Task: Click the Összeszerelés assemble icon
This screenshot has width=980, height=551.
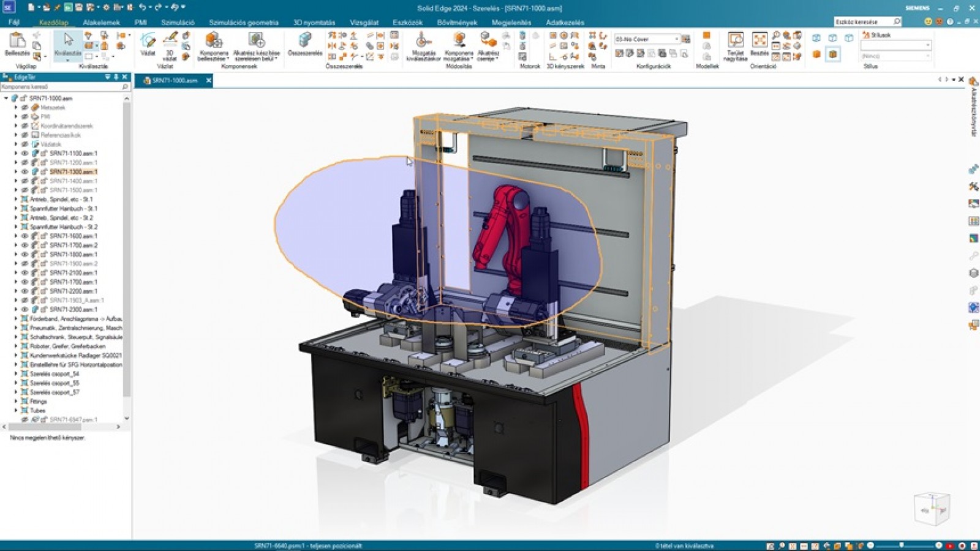Action: pyautogui.click(x=304, y=42)
